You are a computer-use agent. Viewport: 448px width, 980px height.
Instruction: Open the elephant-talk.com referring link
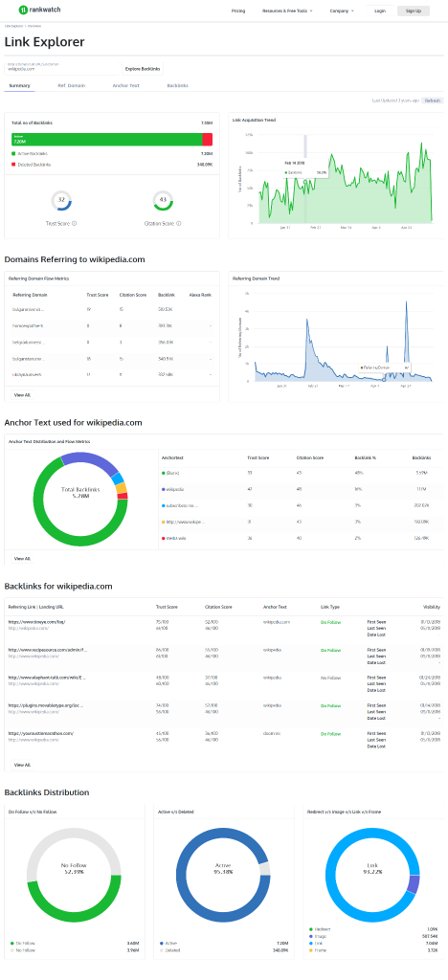click(x=47, y=678)
